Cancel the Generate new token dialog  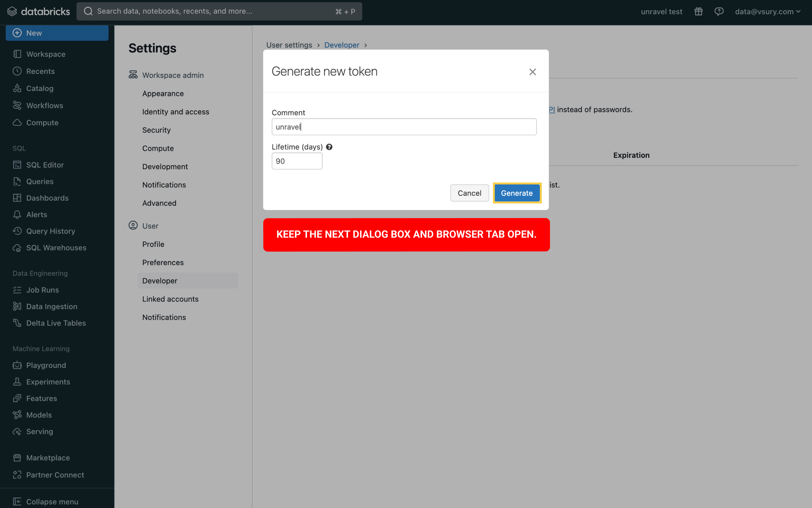(469, 193)
